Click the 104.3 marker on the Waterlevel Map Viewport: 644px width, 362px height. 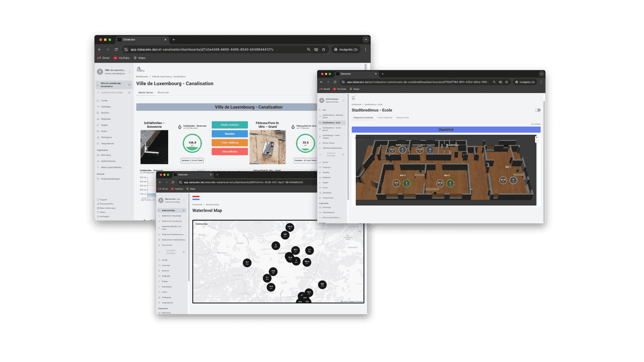coord(290,227)
